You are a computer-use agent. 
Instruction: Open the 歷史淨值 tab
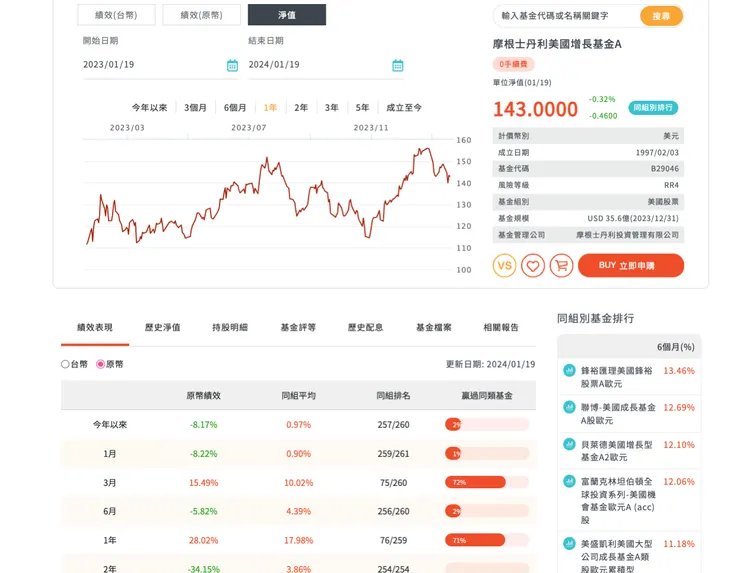[x=162, y=328]
